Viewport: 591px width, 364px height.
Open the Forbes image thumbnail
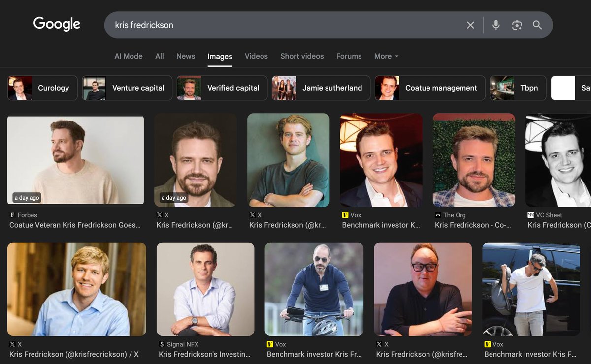75,160
